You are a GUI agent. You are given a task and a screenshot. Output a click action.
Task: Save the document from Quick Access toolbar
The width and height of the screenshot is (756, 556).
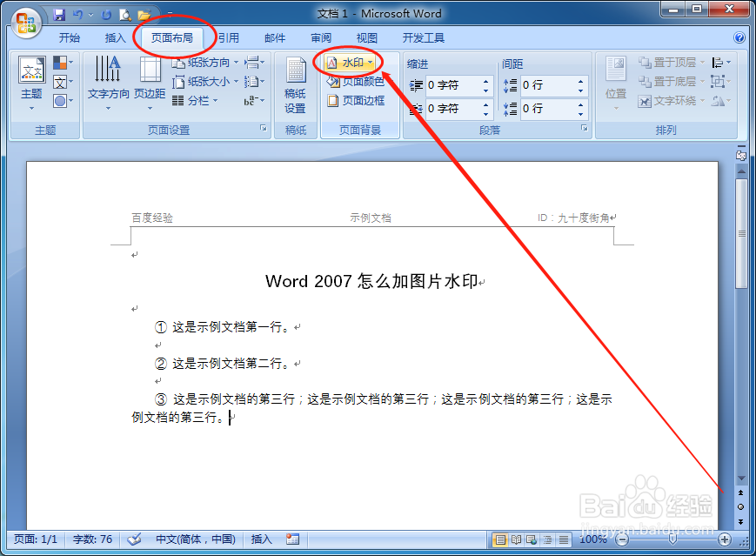(59, 15)
